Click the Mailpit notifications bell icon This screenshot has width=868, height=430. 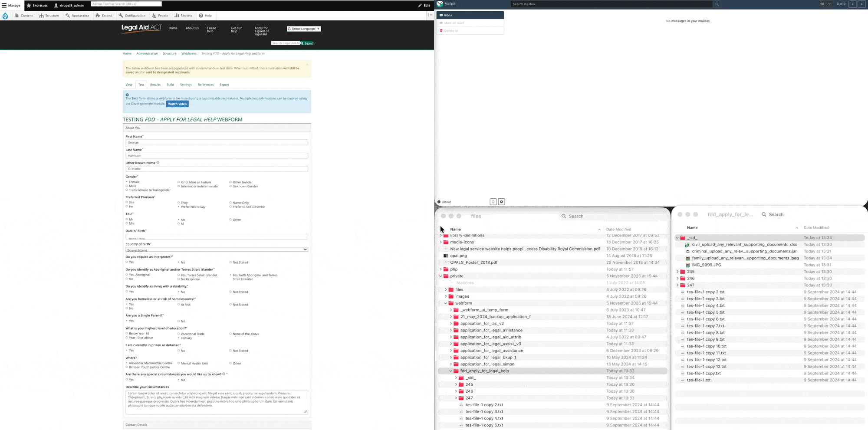[x=493, y=202]
